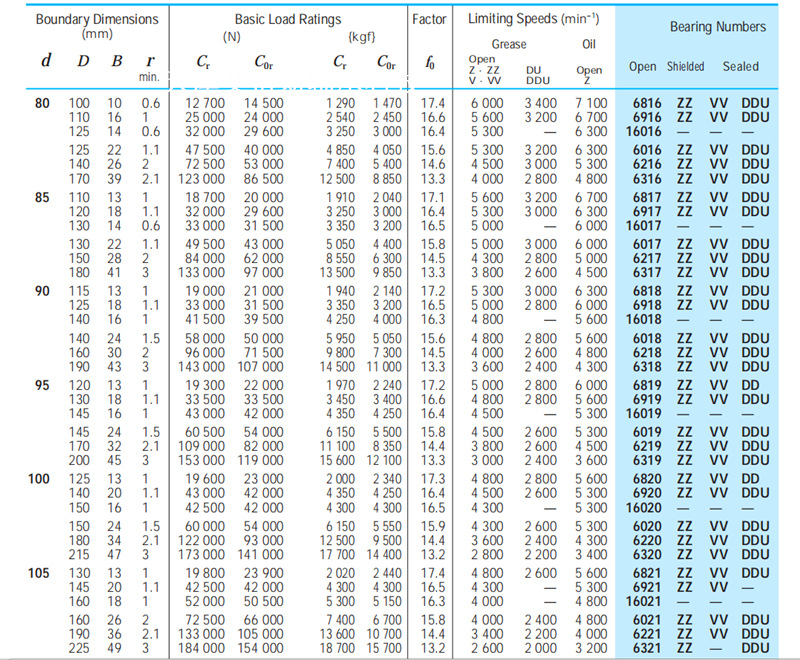Screen dimensions: 800x660
Task: Select the Limiting Speeds header
Action: (530, 19)
